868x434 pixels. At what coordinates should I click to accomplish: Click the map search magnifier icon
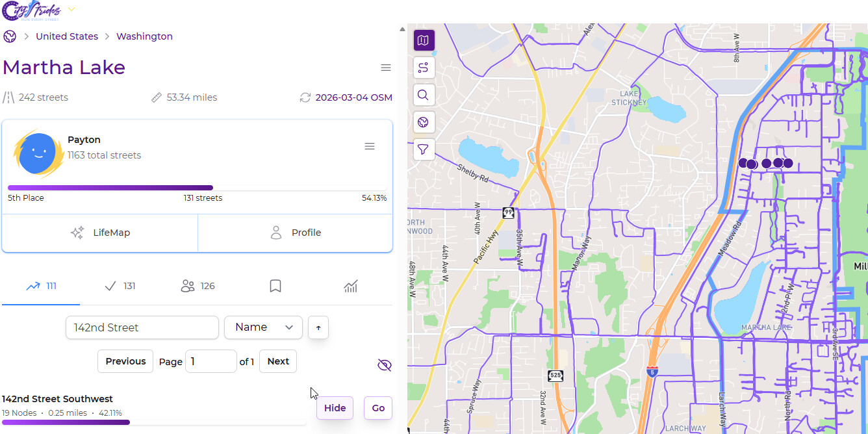(424, 96)
